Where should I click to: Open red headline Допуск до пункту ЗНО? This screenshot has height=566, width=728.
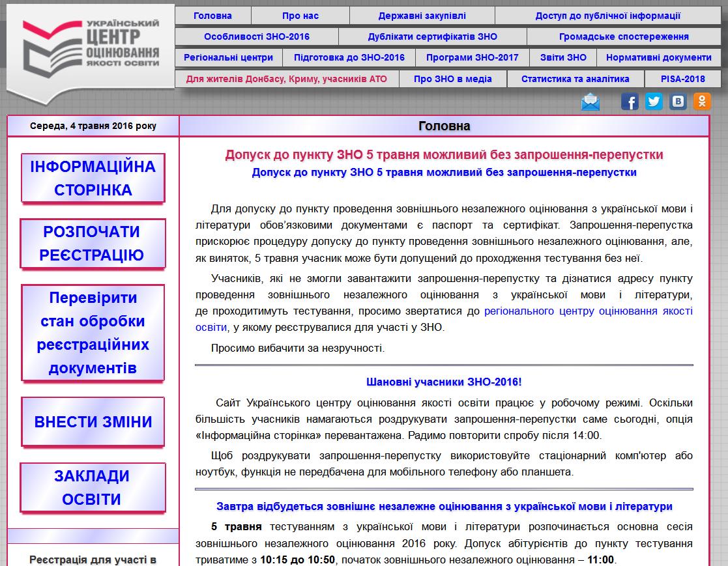[x=444, y=154]
